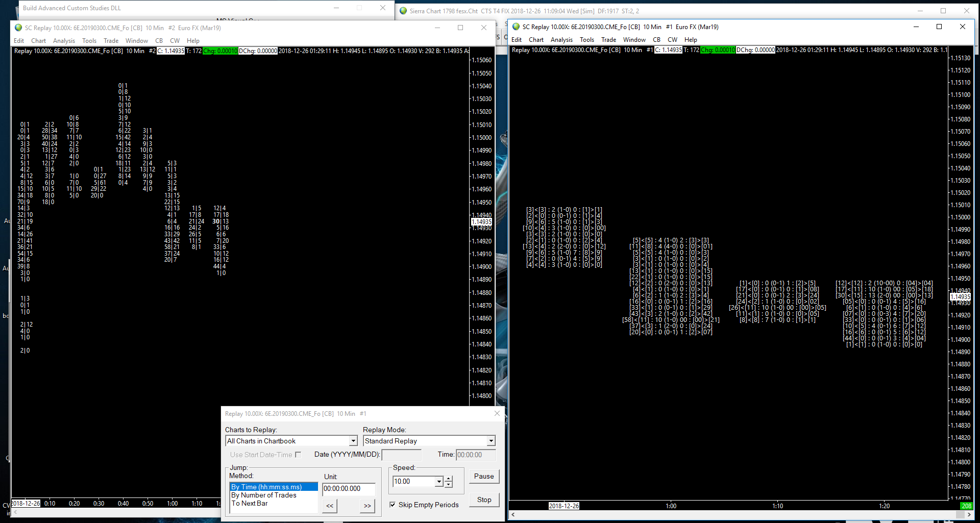The height and width of the screenshot is (523, 980).
Task: Open the Chart menu in chart #1 window
Action: coord(536,40)
